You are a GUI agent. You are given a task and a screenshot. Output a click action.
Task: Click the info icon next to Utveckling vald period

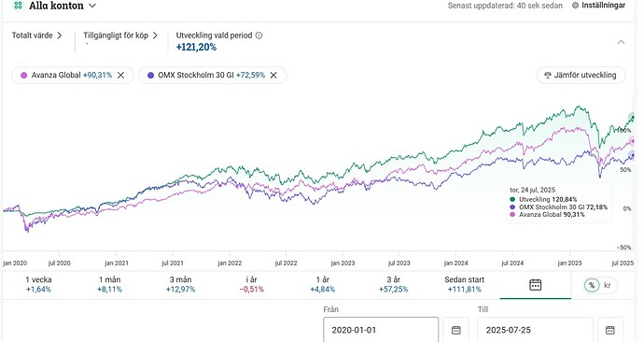pyautogui.click(x=259, y=36)
